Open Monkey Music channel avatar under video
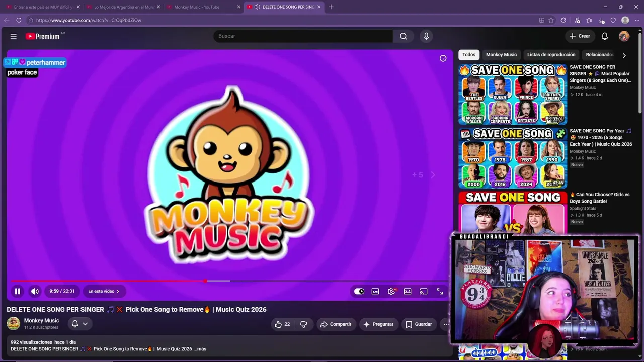 pos(14,323)
